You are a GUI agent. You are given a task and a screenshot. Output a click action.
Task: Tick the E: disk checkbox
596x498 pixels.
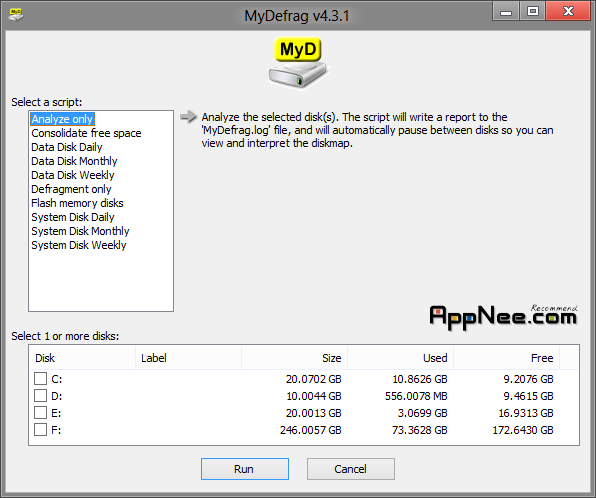pyautogui.click(x=40, y=413)
